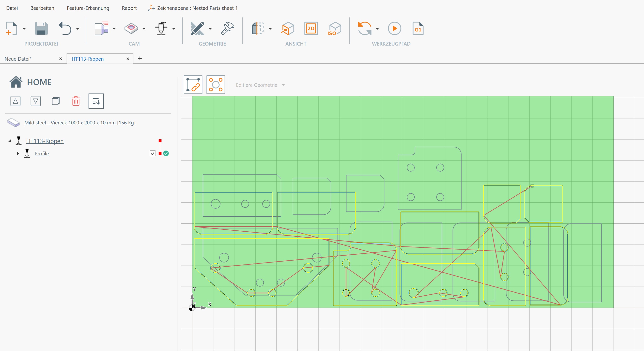Add a new tab with plus button
Screen dimensions: 644x351
(140, 58)
